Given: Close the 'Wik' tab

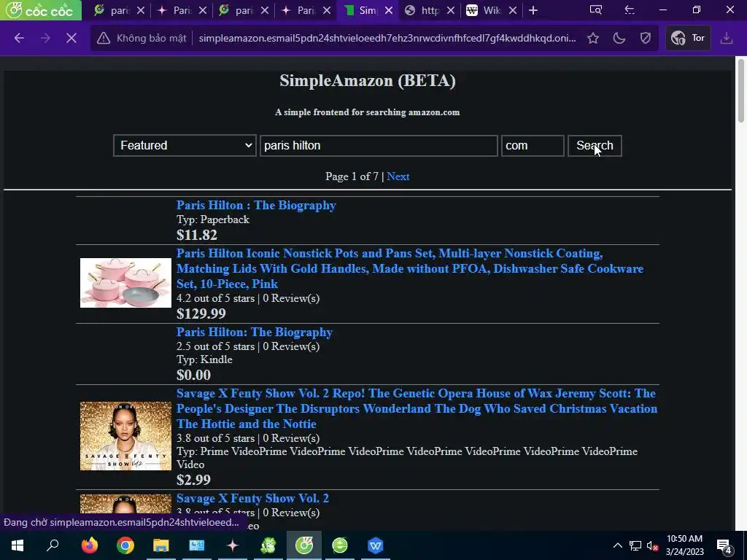Looking at the screenshot, I should click(x=513, y=10).
